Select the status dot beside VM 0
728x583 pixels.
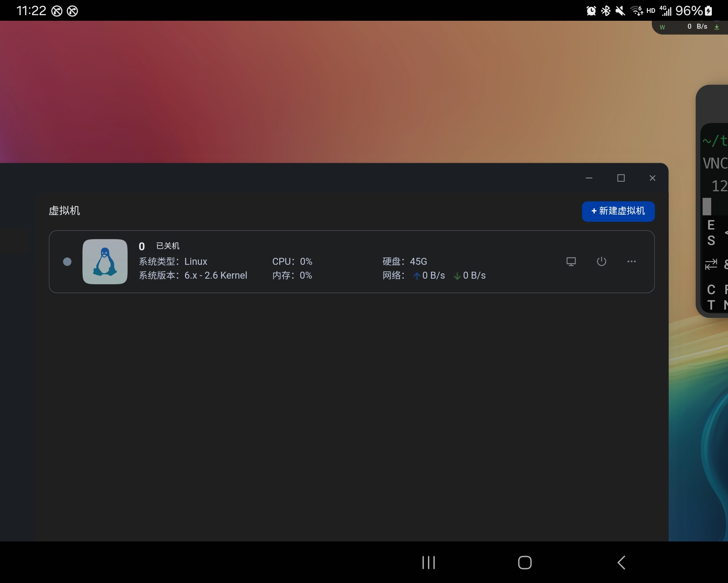67,262
